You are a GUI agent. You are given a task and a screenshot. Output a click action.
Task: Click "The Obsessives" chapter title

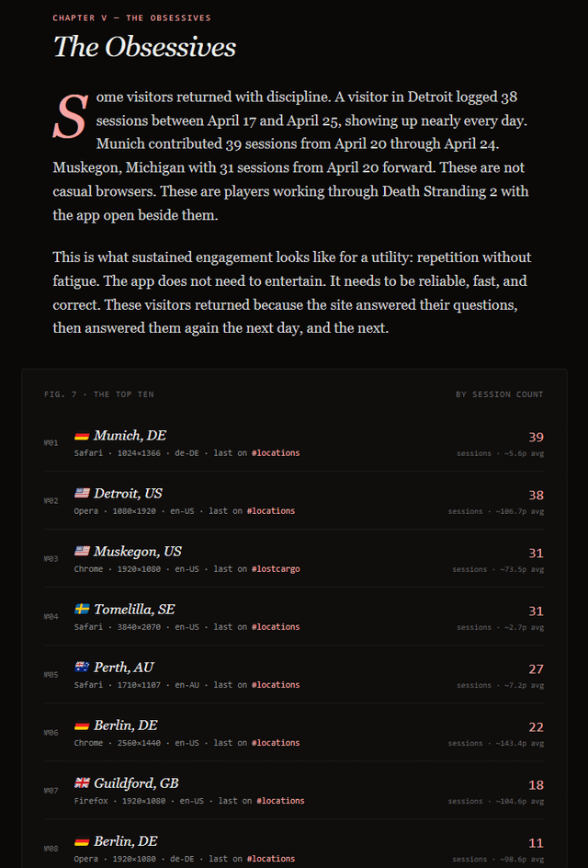tap(144, 47)
